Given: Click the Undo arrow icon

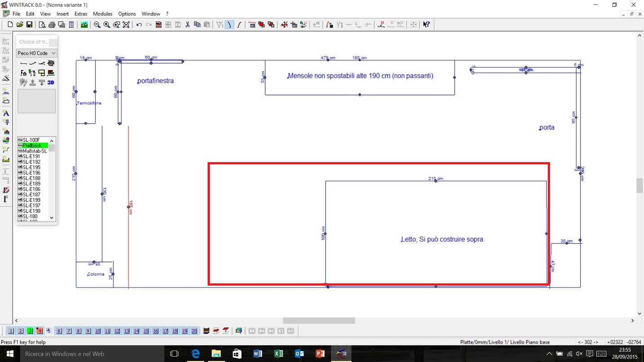Looking at the screenshot, I should pyautogui.click(x=139, y=25).
